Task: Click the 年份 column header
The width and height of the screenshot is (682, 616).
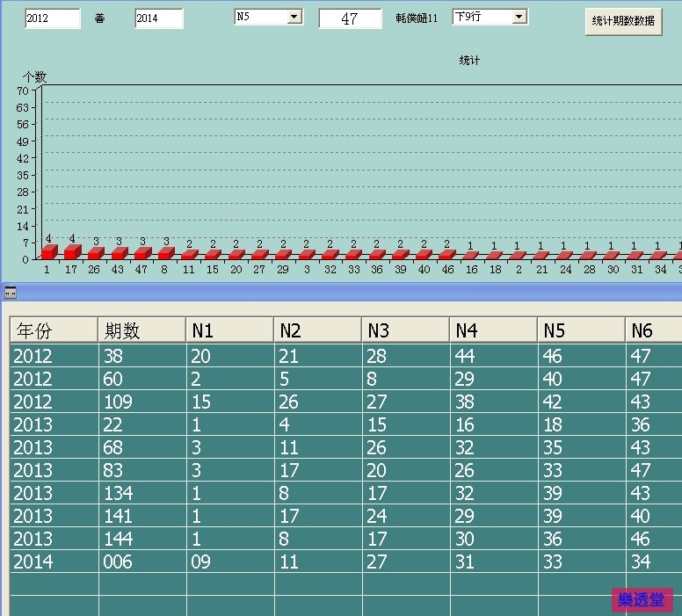Action: point(54,330)
